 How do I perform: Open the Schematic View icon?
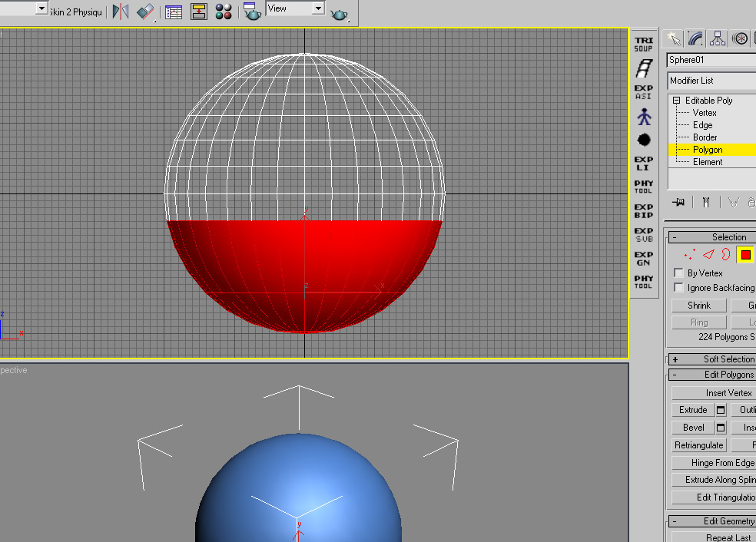tap(199, 12)
